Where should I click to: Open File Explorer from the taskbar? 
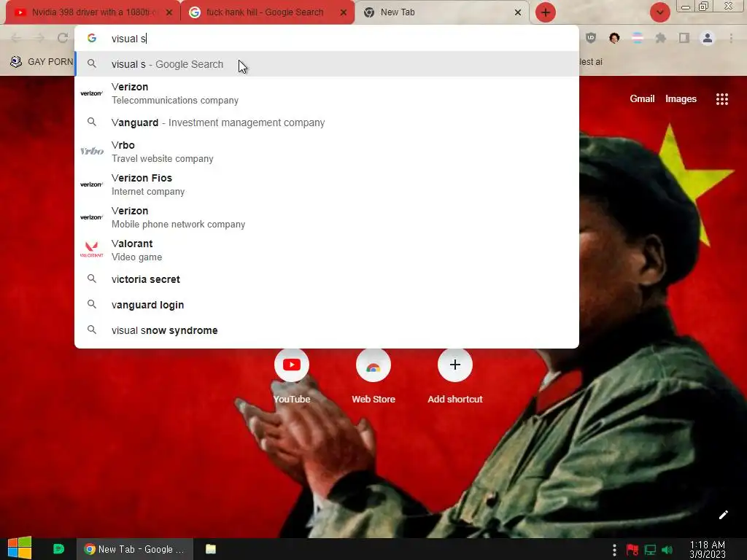(x=211, y=549)
